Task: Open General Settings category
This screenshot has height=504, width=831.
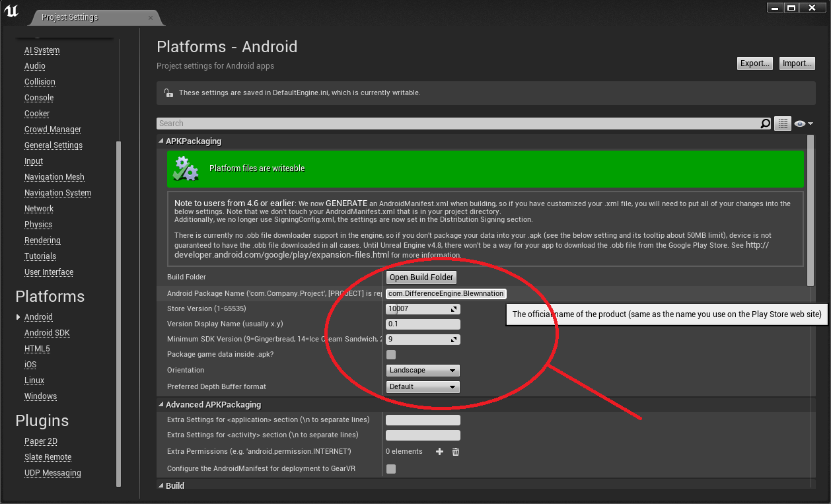Action: point(54,145)
